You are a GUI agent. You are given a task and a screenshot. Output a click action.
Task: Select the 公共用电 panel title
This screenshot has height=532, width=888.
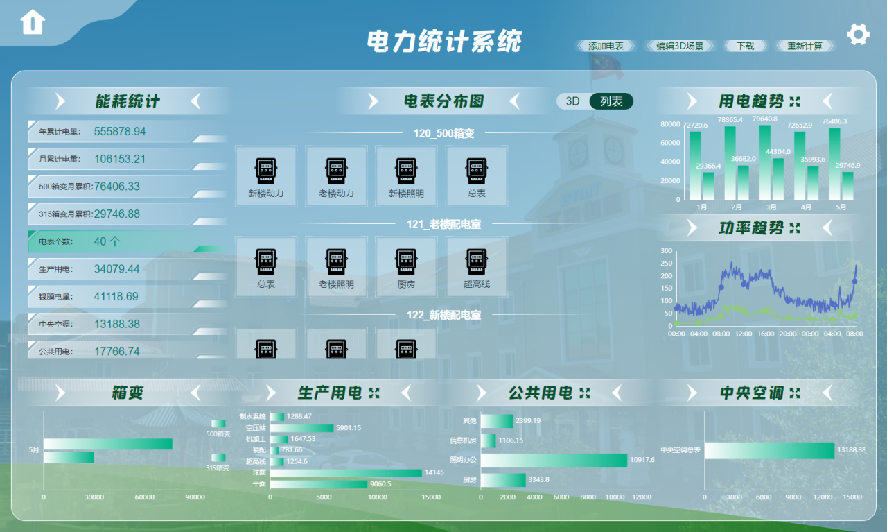pos(541,393)
